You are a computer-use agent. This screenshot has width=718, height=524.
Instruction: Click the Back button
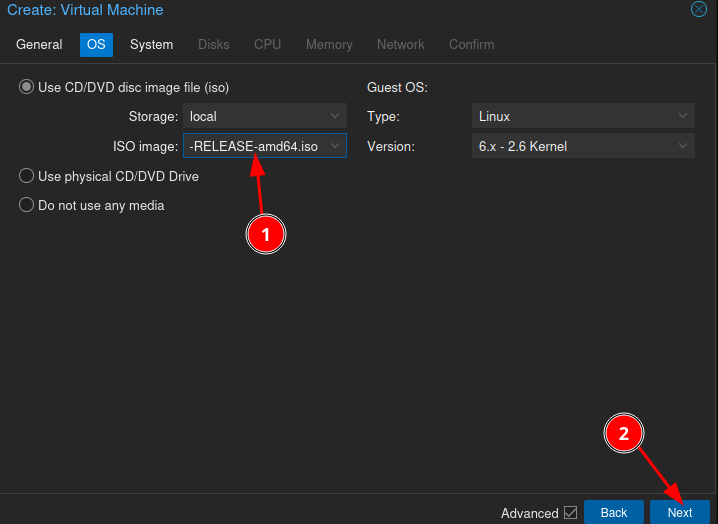click(x=613, y=513)
